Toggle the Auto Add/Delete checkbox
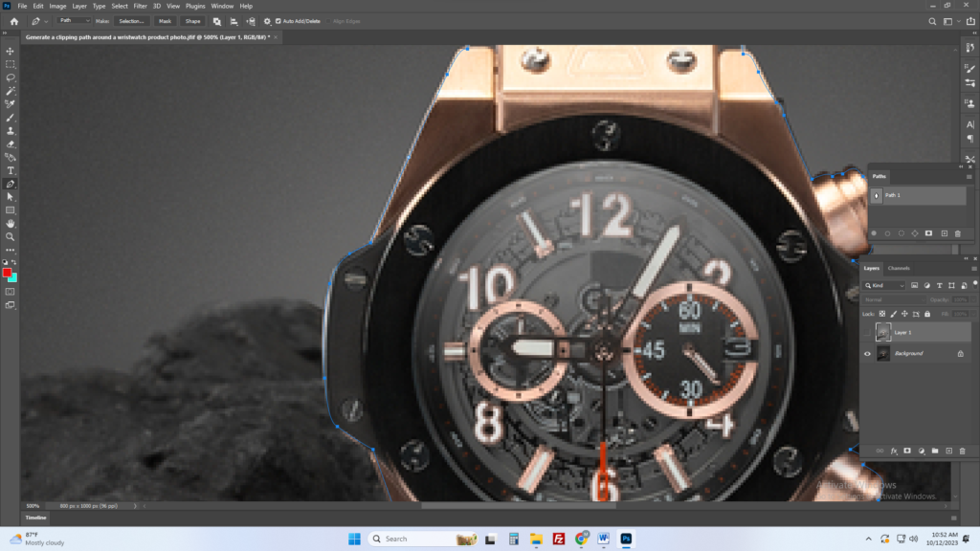Screen dimensions: 980x551 [x=278, y=20]
